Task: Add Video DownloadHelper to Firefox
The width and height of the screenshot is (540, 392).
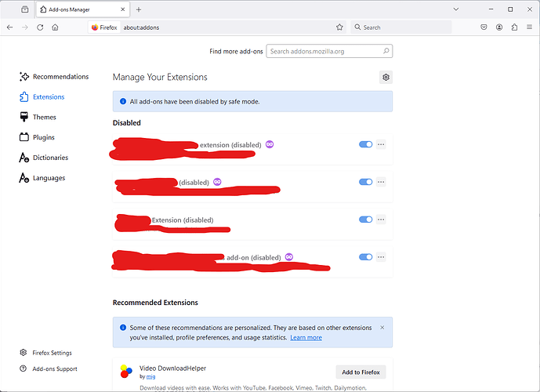Action: pyautogui.click(x=361, y=372)
